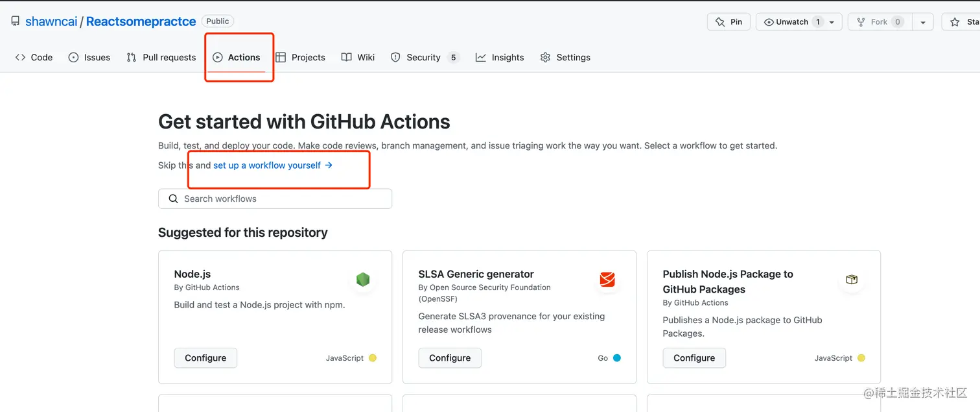Viewport: 980px width, 412px height.
Task: Expand the Fork options dropdown arrow
Action: point(923,22)
